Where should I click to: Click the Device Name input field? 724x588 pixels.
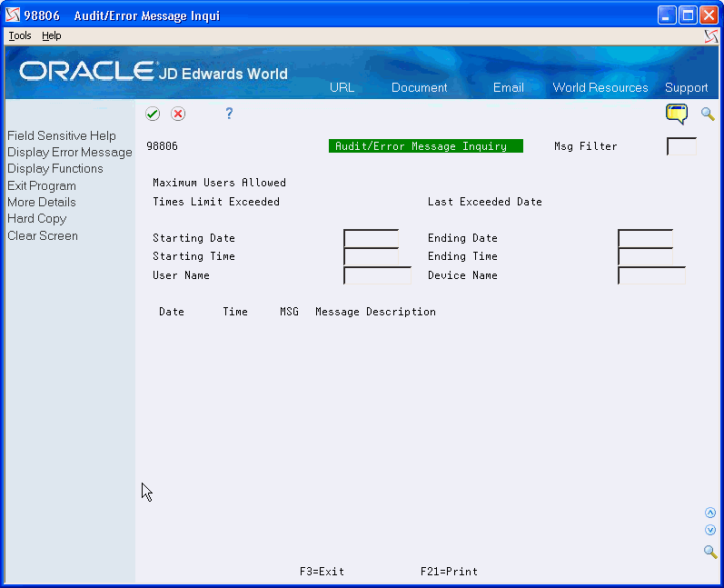(651, 275)
